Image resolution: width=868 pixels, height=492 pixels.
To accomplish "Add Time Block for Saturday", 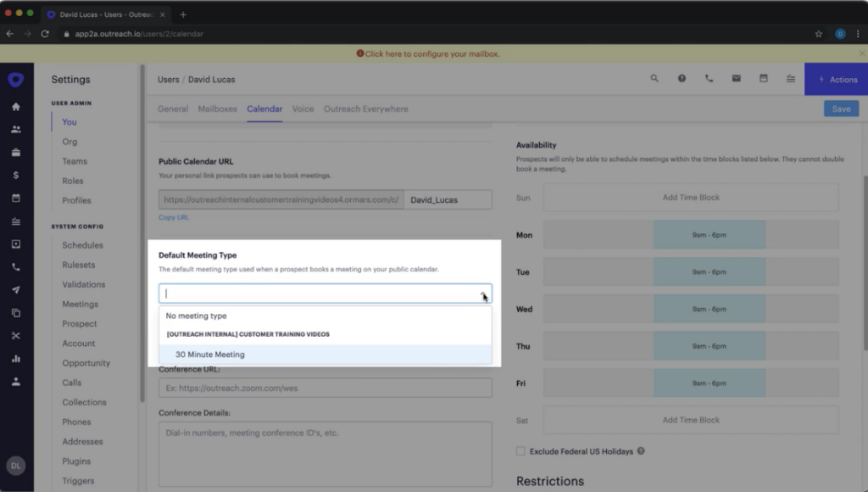I will (691, 420).
